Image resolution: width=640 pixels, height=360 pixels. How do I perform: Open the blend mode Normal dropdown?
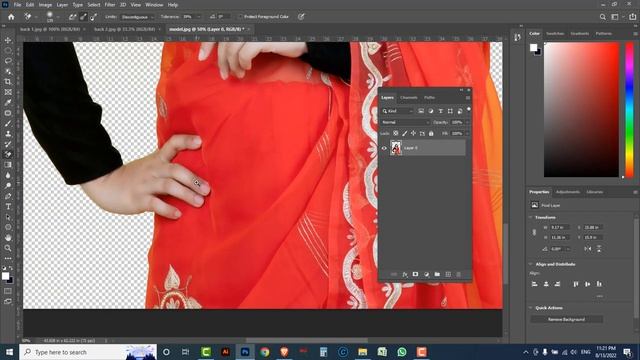tap(405, 122)
